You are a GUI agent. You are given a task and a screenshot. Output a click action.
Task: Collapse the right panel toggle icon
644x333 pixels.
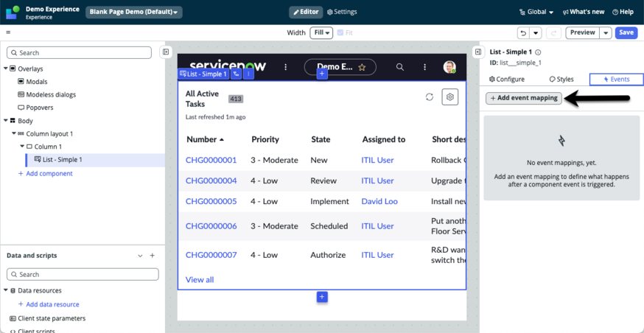click(x=477, y=52)
